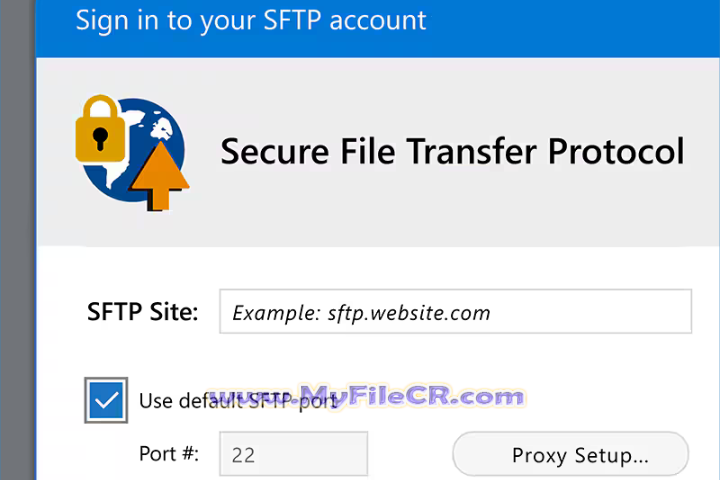Screen dimensions: 720x480
Task: Click into the Port # field showing 22
Action: tap(293, 456)
